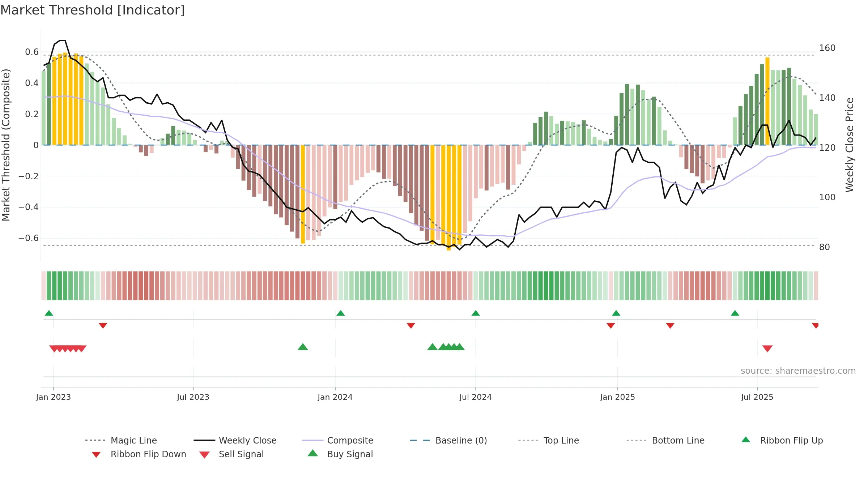
Task: Toggle the Ribbon Flip Down legend entry
Action: pyautogui.click(x=139, y=454)
